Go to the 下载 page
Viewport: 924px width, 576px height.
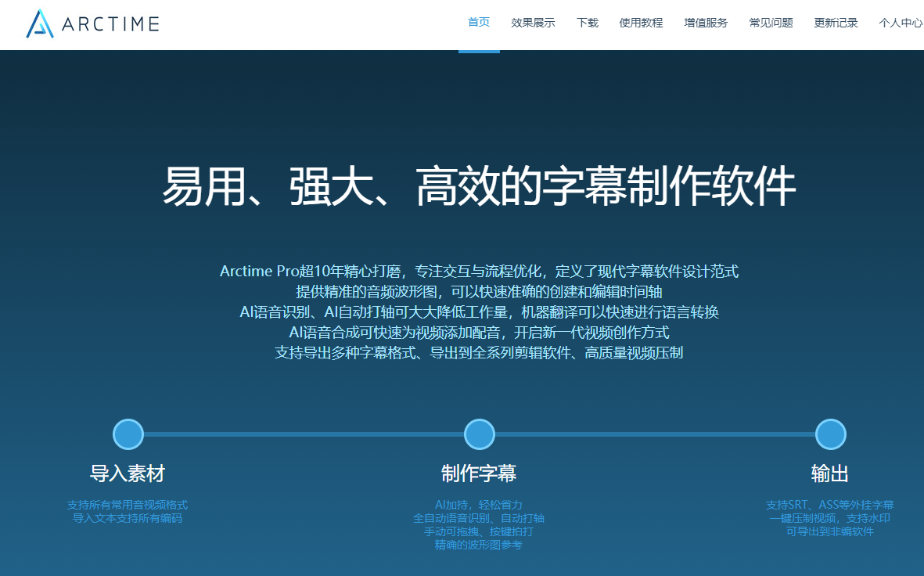(x=587, y=23)
